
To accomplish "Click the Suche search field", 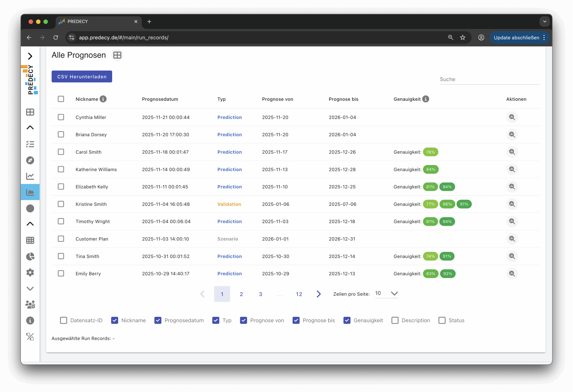I will click(x=490, y=79).
